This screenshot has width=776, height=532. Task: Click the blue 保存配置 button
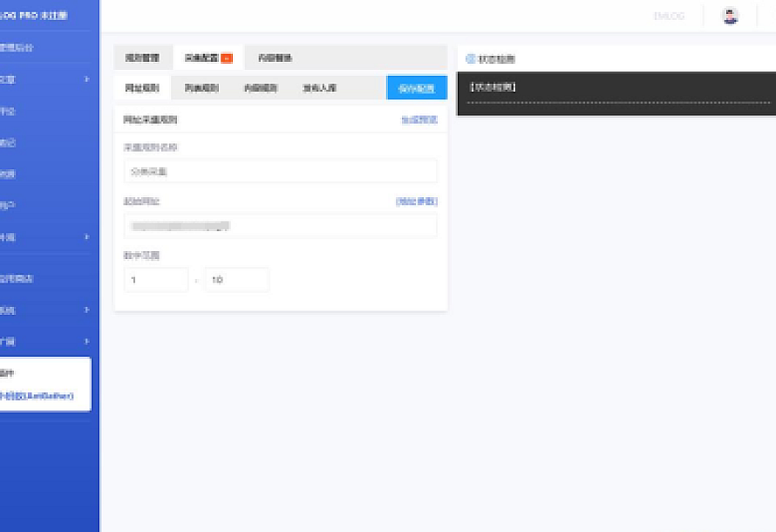[417, 88]
